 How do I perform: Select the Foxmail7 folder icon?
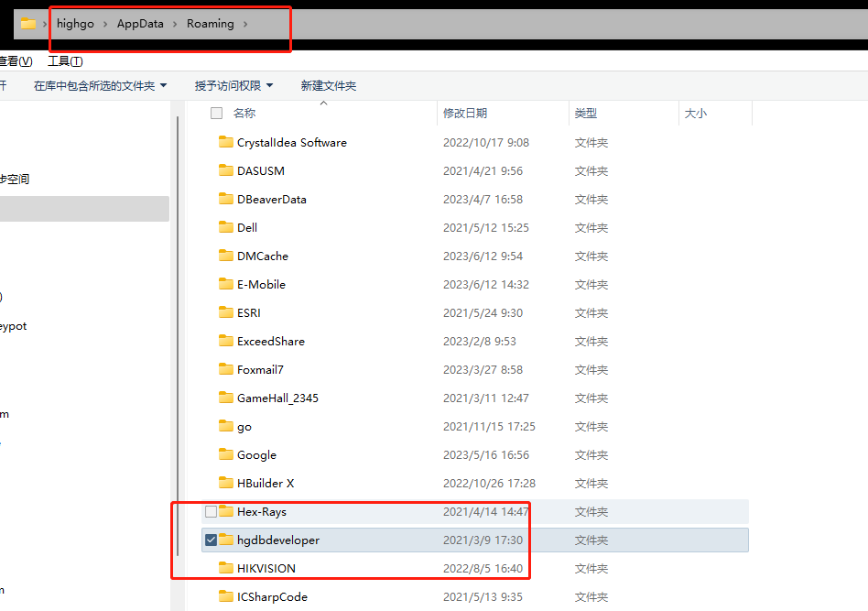point(226,369)
